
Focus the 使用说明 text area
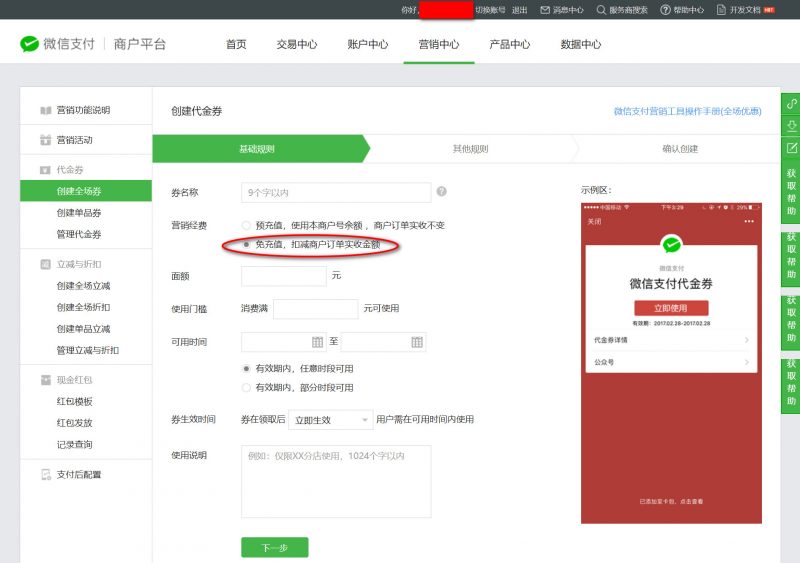(x=336, y=482)
